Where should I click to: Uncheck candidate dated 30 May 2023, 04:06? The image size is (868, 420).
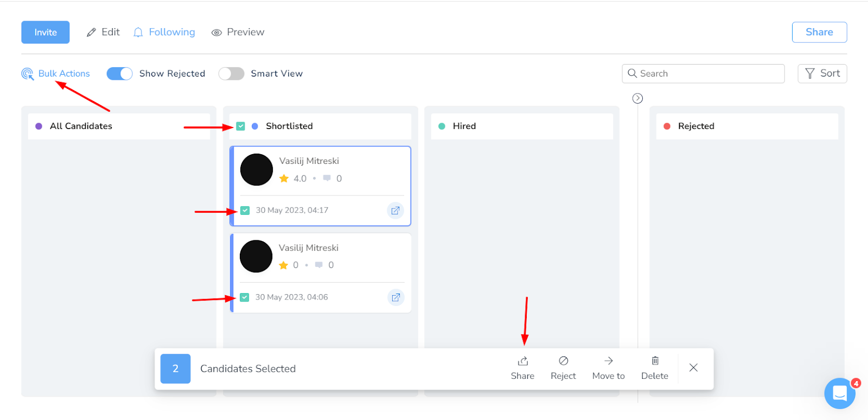(245, 297)
